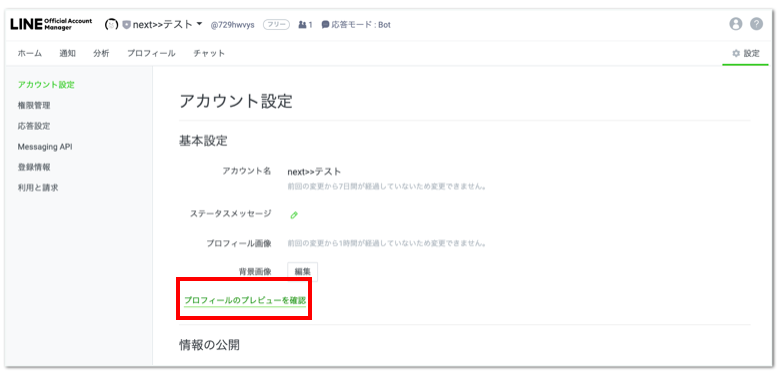Open the プロフィール tab

point(151,54)
